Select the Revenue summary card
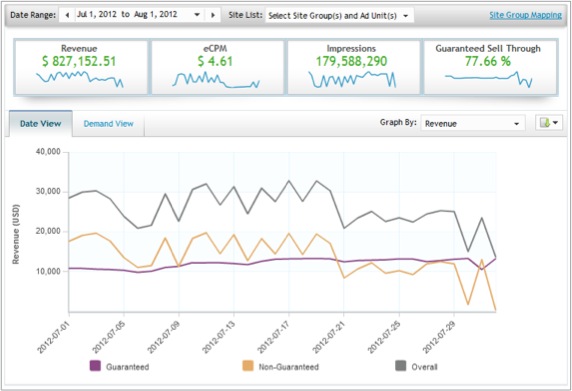This screenshot has width=572, height=391. pyautogui.click(x=81, y=67)
